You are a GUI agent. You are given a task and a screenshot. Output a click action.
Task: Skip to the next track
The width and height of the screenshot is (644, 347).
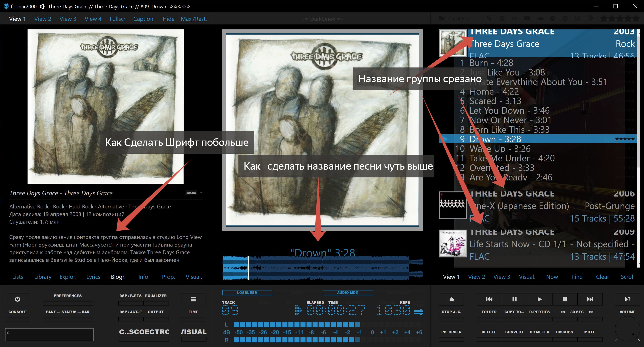coord(590,299)
